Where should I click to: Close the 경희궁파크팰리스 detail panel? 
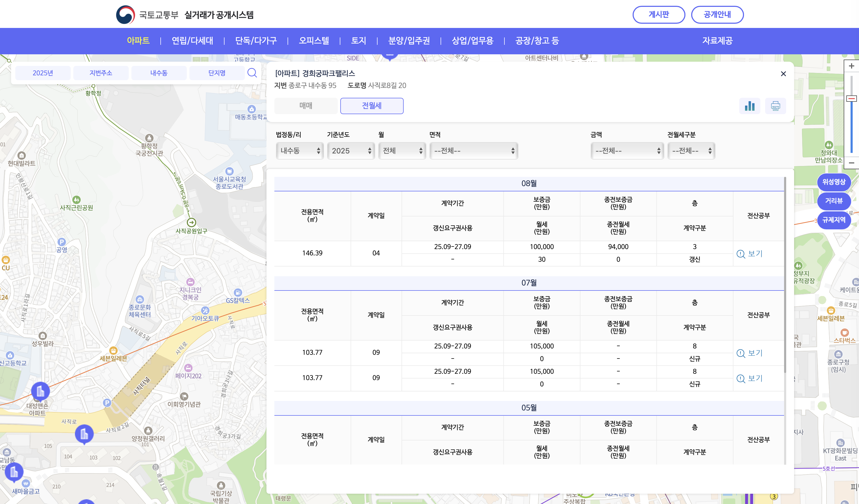point(783,74)
